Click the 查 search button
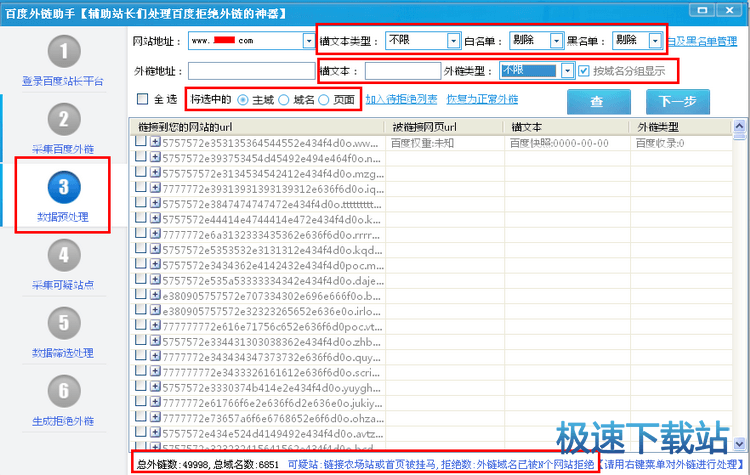Screen dimensions: 750x475 [x=598, y=101]
